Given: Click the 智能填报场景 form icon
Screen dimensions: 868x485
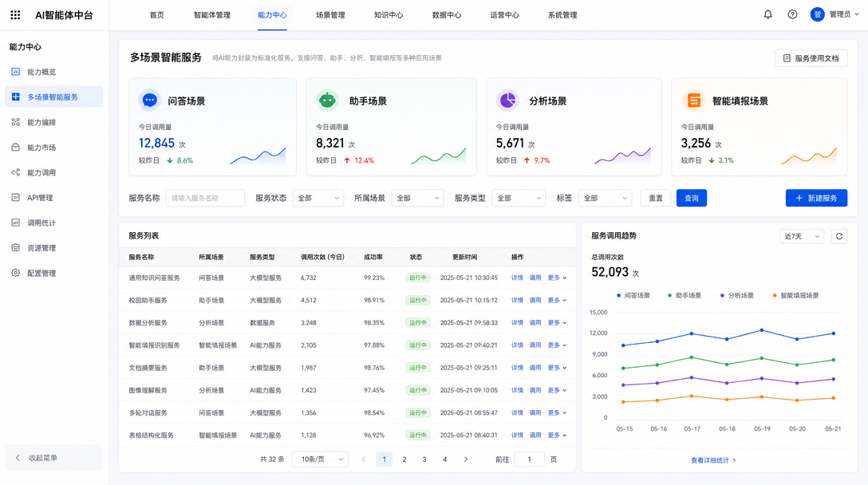Looking at the screenshot, I should [693, 101].
